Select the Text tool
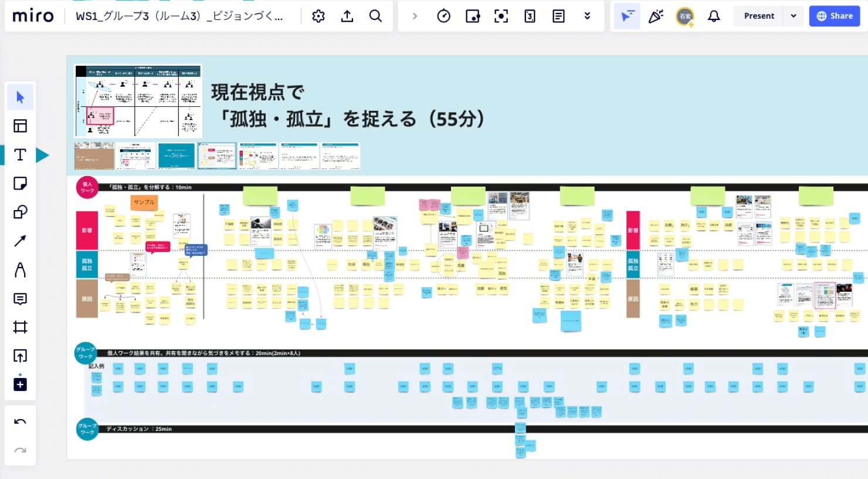868x479 pixels. point(21,154)
